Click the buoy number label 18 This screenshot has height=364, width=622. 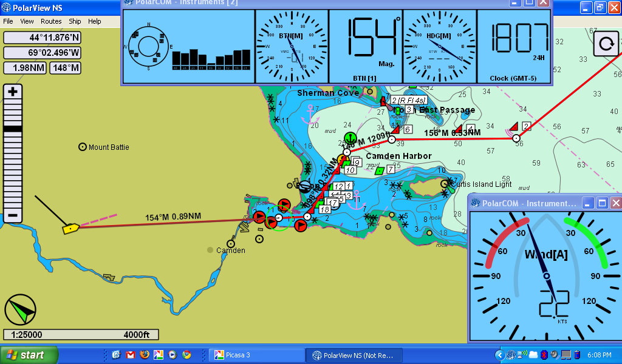click(325, 209)
